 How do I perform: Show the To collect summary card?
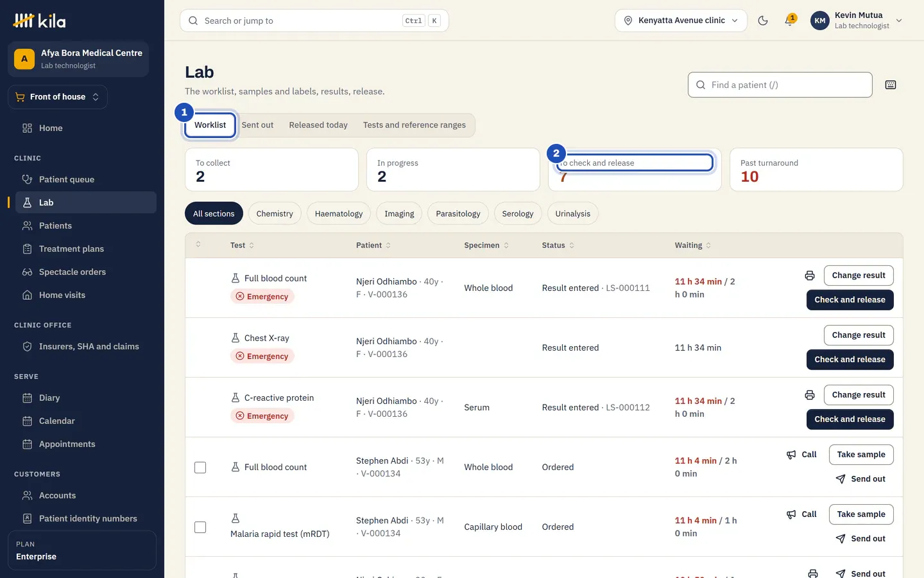tap(271, 170)
